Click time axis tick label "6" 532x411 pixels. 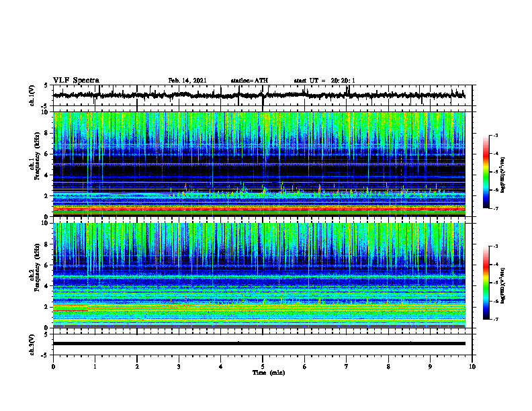tap(305, 367)
